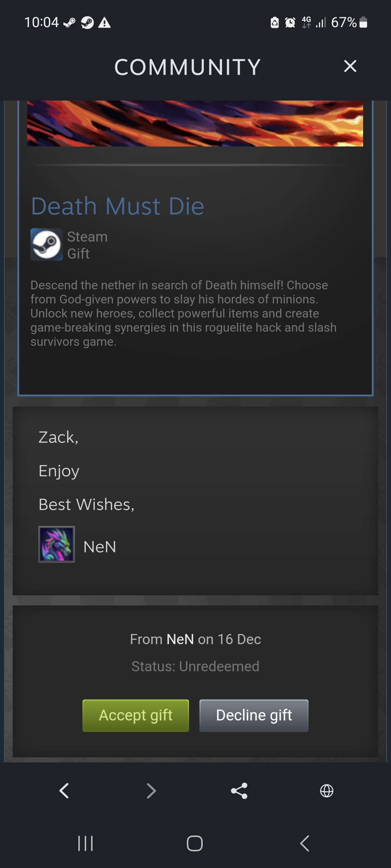This screenshot has width=391, height=868.
Task: Go forward with browser forward arrow
Action: click(151, 791)
